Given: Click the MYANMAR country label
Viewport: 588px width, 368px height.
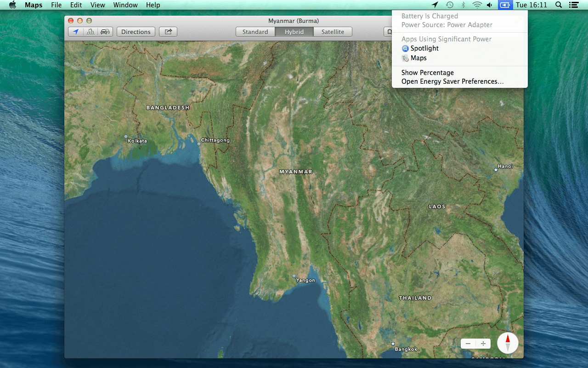Looking at the screenshot, I should [296, 172].
